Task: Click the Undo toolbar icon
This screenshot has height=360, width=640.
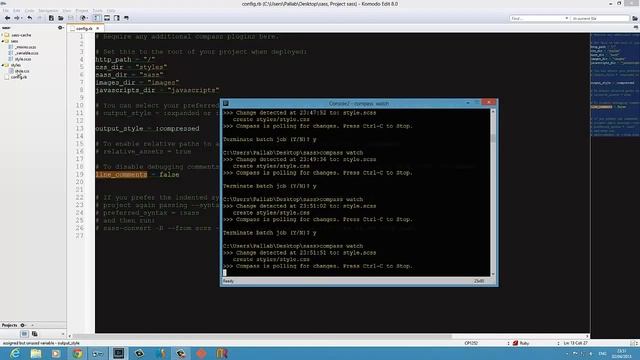Action: pos(29,18)
